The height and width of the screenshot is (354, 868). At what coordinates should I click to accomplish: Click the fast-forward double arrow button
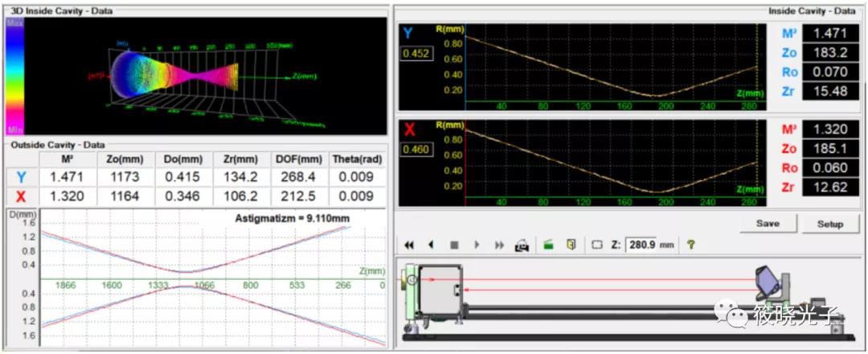tap(499, 245)
